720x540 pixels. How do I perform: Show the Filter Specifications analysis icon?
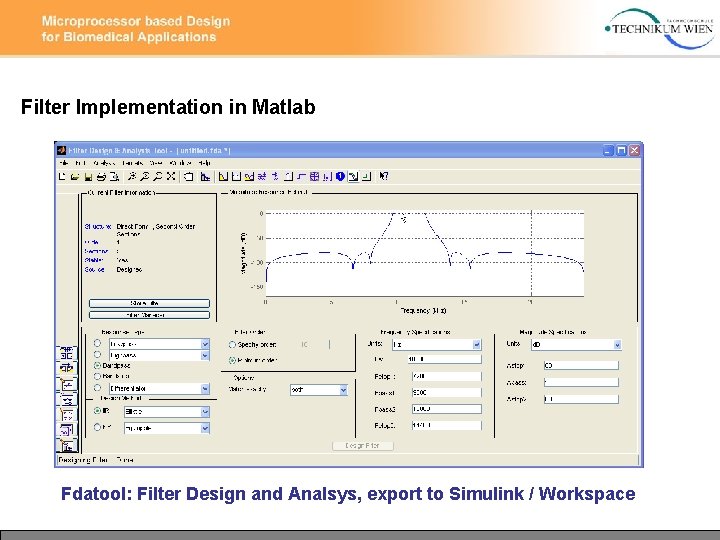[205, 176]
